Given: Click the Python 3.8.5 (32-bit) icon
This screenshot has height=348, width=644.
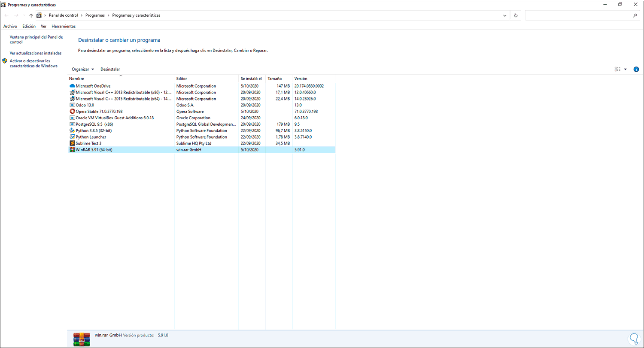Looking at the screenshot, I should 72,130.
